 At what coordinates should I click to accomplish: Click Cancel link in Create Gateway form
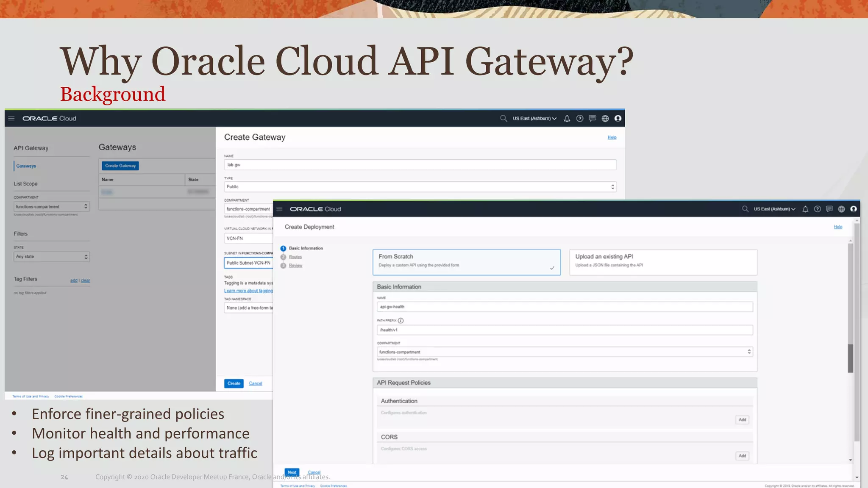(x=256, y=383)
